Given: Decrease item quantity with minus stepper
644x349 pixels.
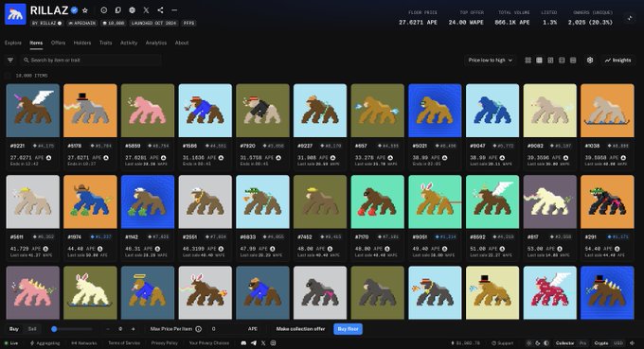Looking at the screenshot, I should [x=108, y=329].
